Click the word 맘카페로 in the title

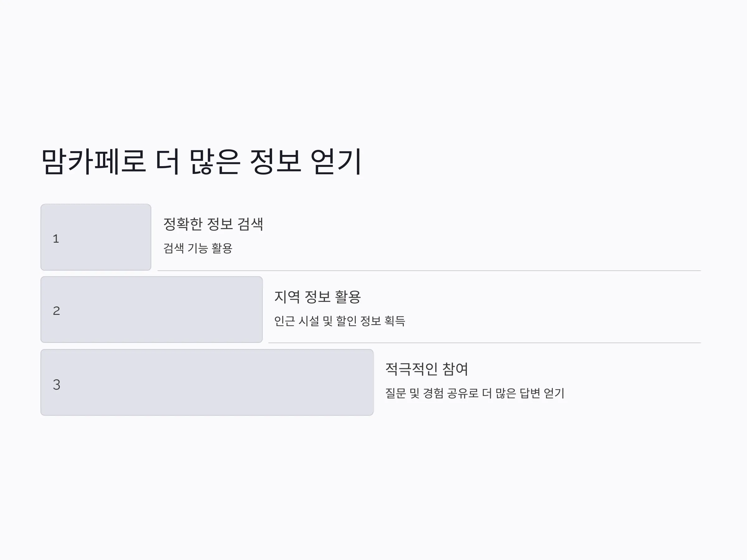click(94, 162)
